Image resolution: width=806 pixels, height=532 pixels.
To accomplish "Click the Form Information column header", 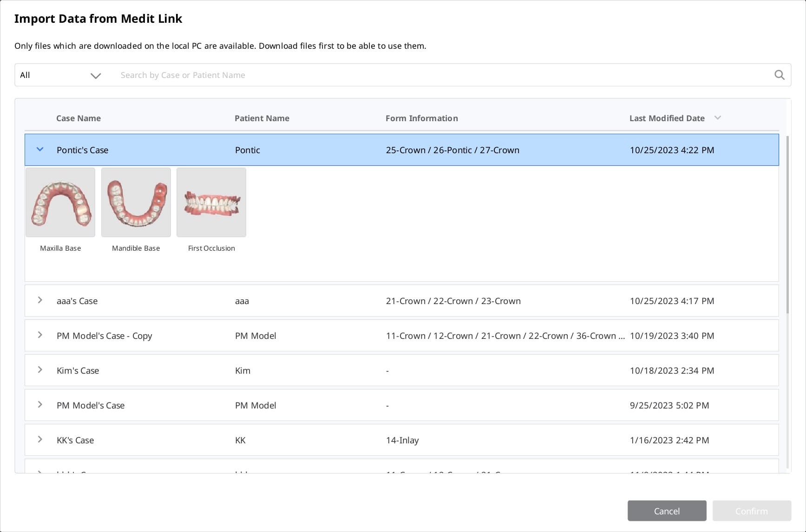I will (421, 118).
